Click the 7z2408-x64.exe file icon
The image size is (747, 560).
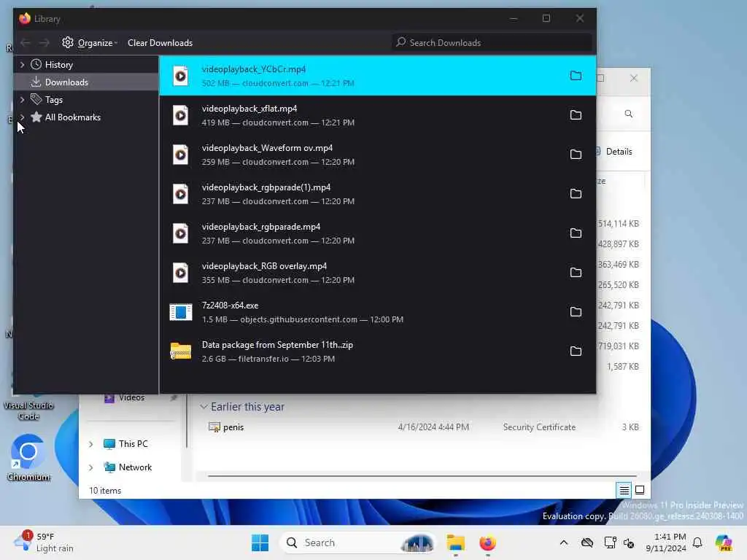[x=181, y=312]
